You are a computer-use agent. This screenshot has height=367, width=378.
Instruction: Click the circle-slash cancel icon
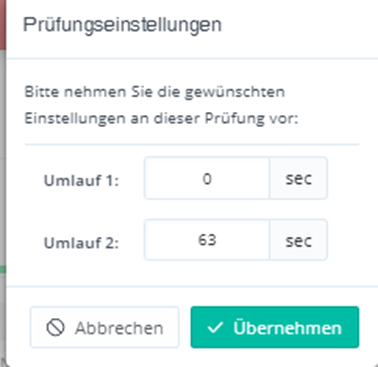click(55, 328)
